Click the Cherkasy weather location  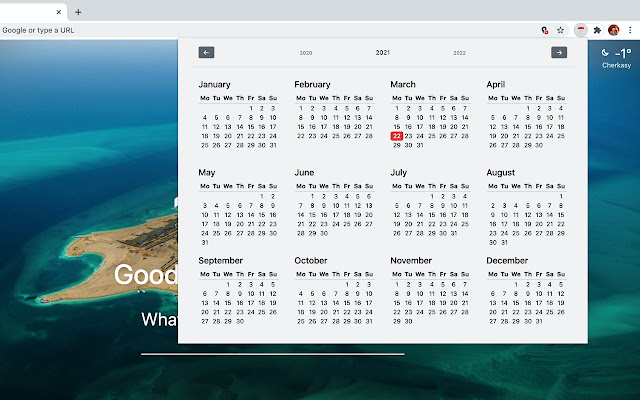pyautogui.click(x=616, y=65)
